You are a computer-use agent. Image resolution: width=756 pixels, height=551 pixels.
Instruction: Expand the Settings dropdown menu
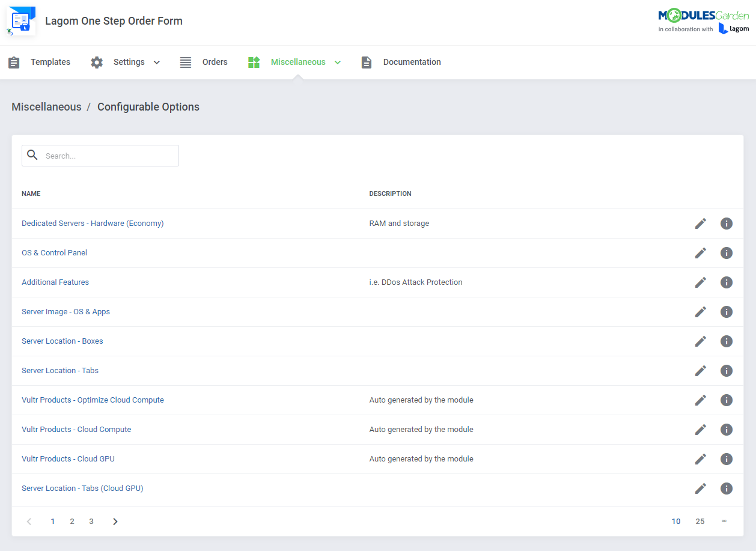[156, 62]
